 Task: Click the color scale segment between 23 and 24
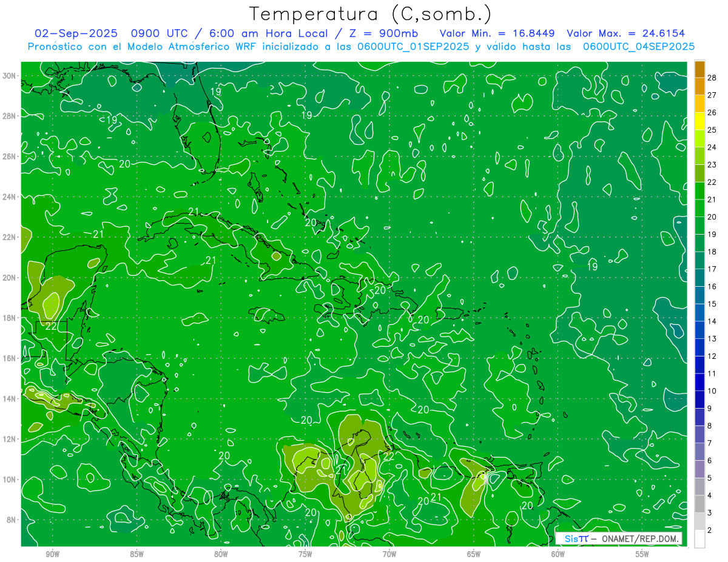(699, 156)
